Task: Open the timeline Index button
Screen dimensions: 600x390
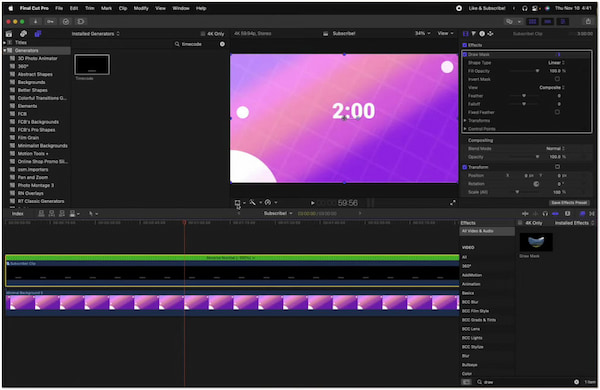Action: click(x=18, y=214)
